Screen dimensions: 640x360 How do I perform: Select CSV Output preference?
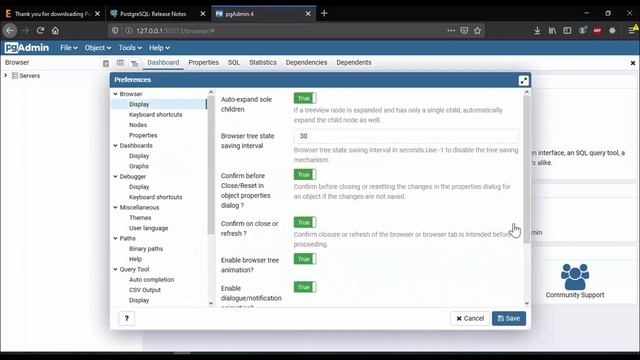[145, 290]
